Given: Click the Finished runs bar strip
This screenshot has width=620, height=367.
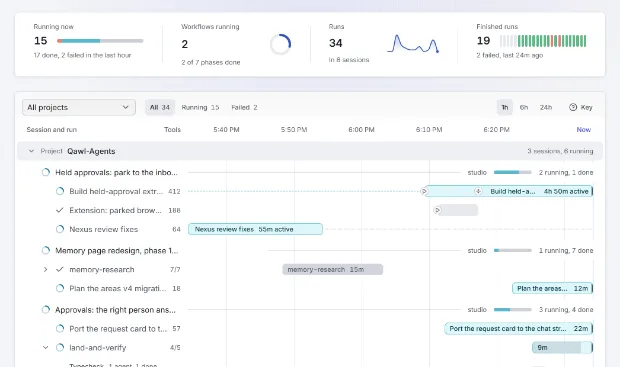Looking at the screenshot, I should coord(543,41).
